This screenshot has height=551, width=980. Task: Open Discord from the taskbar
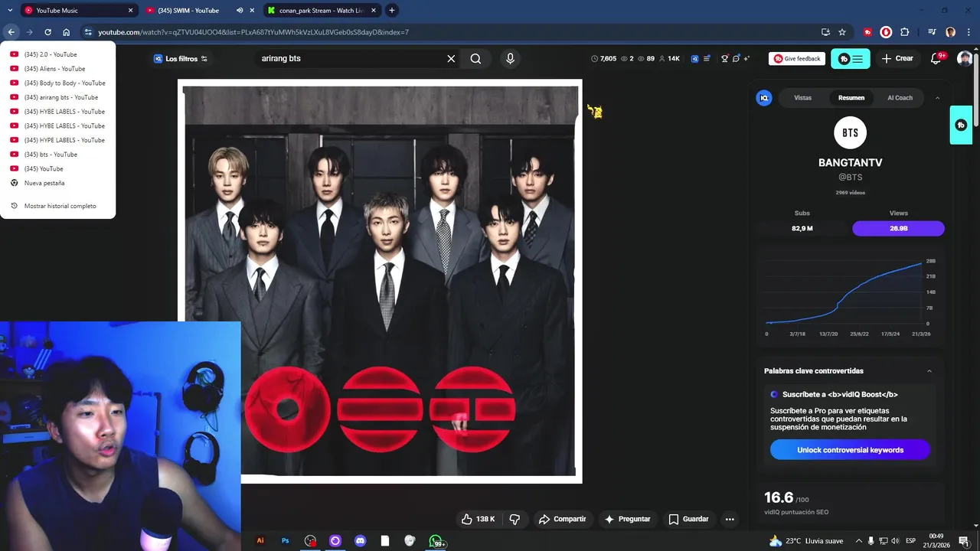coord(360,541)
